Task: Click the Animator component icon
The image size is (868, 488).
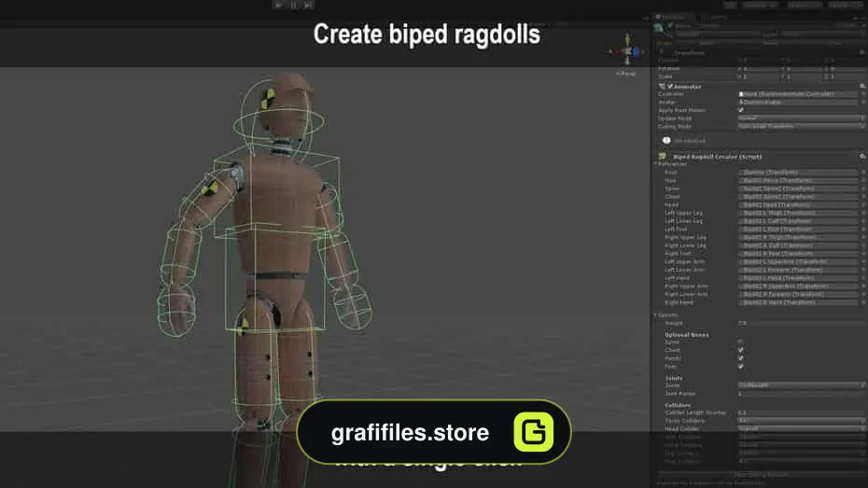Action: [x=662, y=87]
